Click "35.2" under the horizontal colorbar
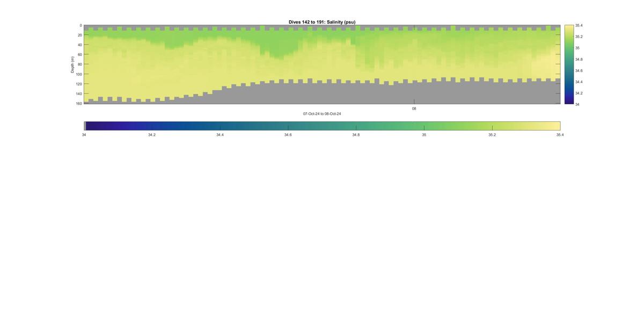 pos(492,135)
